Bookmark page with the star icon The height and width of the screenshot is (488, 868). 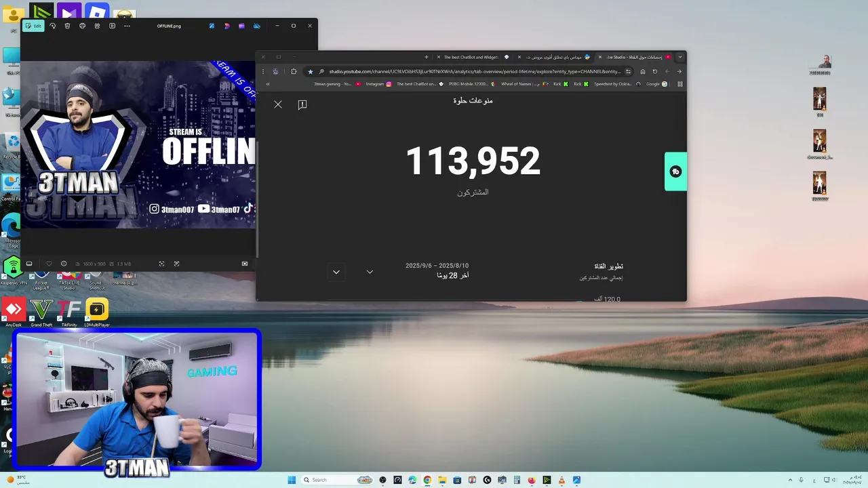tap(311, 71)
